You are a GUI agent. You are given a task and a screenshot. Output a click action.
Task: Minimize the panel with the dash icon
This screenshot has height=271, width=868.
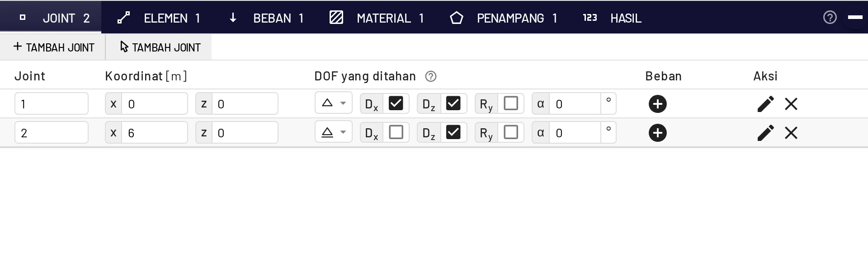coord(855,17)
